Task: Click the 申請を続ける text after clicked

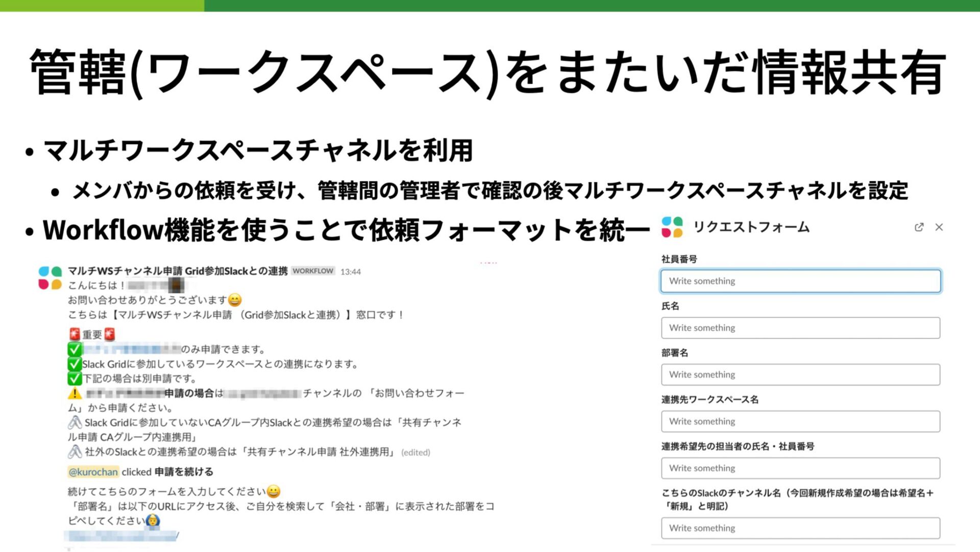Action: (184, 472)
